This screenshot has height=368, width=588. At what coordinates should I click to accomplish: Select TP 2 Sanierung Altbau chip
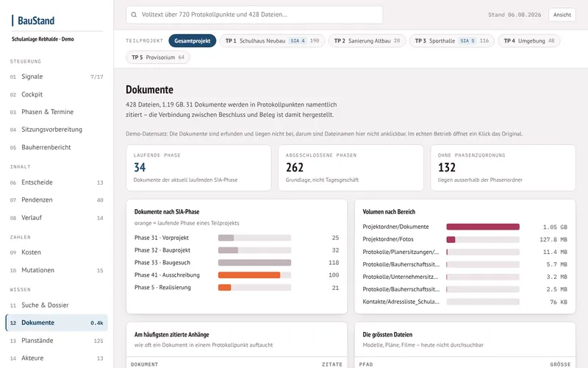pos(367,40)
